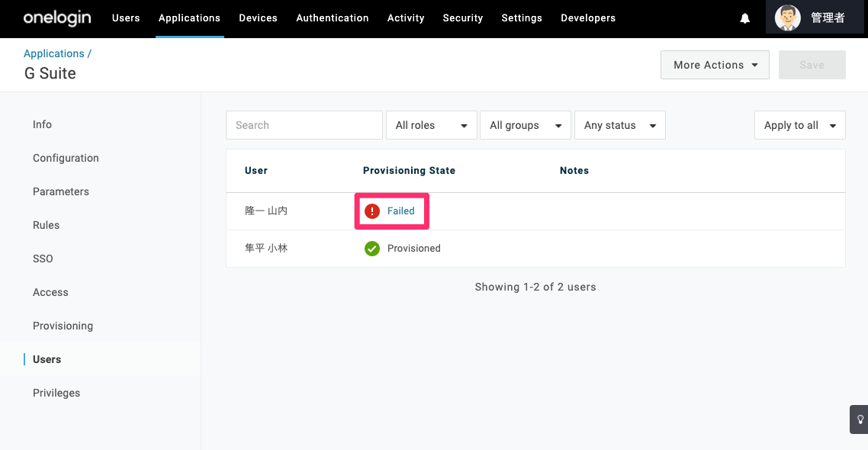Click the Provisioned status text

tap(414, 249)
